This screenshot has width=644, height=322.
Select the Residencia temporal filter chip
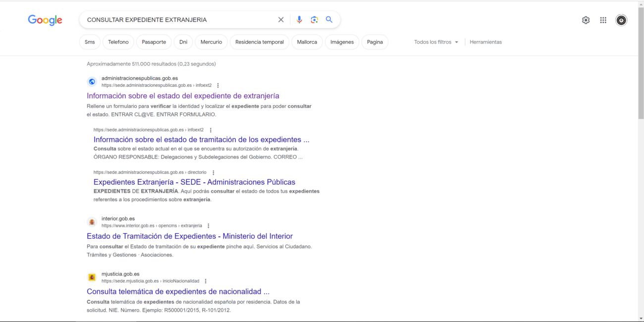point(260,42)
